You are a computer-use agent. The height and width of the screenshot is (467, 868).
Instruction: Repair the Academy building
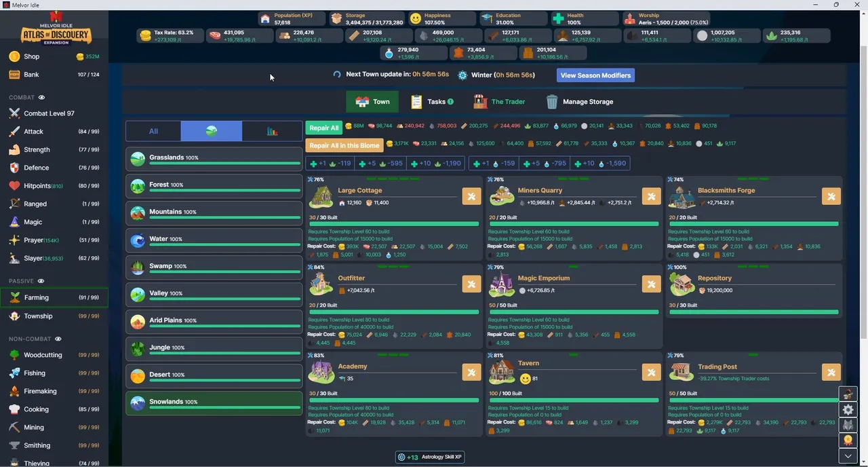pos(471,372)
